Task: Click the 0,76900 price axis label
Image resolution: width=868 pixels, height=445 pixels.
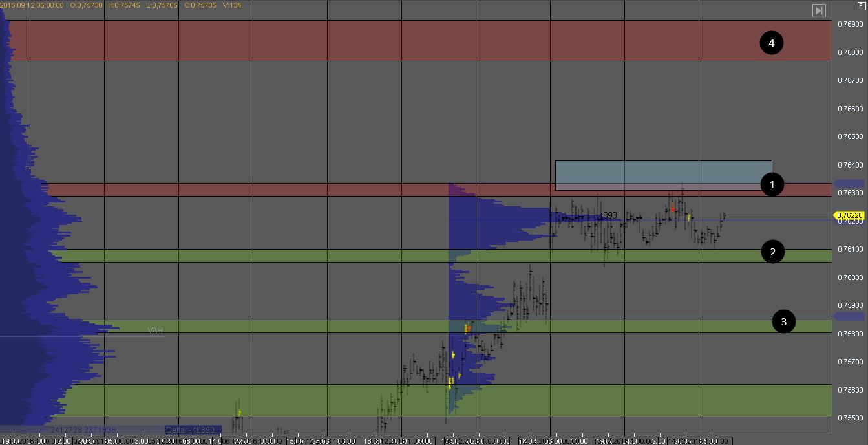Action: pyautogui.click(x=850, y=24)
